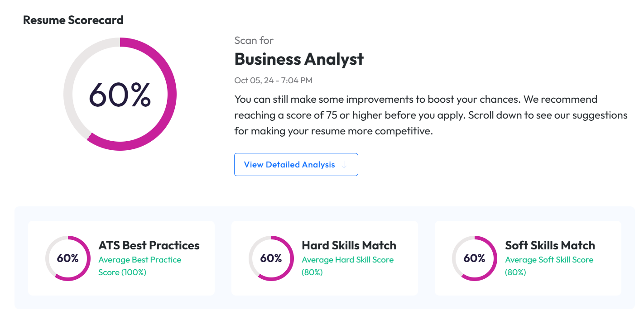The image size is (644, 315).
Task: Click the Scan for label
Action: click(x=254, y=40)
